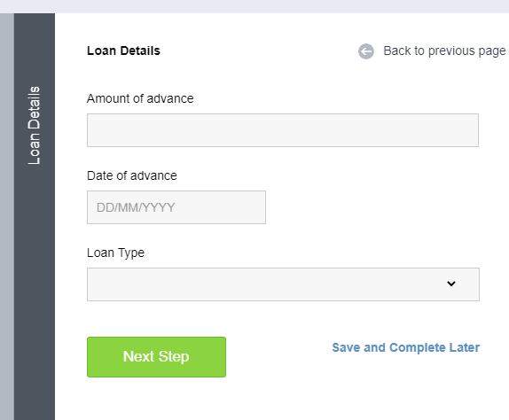Click the Date of advance label
Screen dimensions: 509x420
tap(132, 175)
